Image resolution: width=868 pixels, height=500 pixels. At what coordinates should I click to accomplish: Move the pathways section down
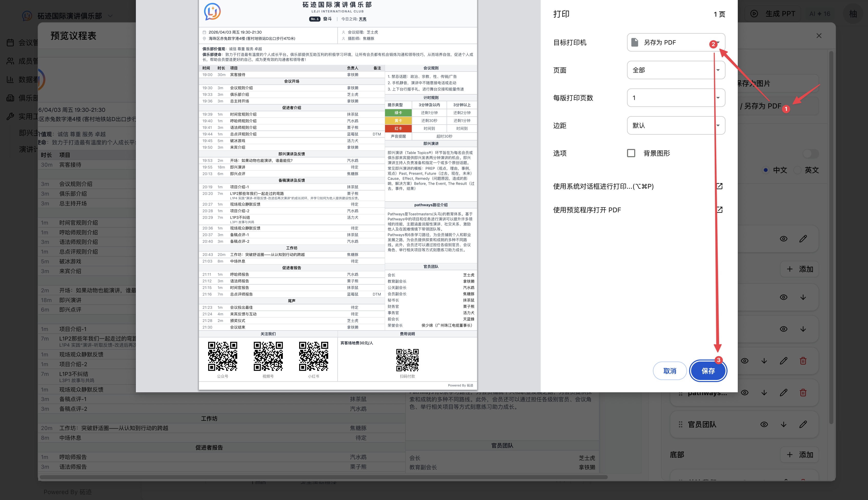click(764, 393)
